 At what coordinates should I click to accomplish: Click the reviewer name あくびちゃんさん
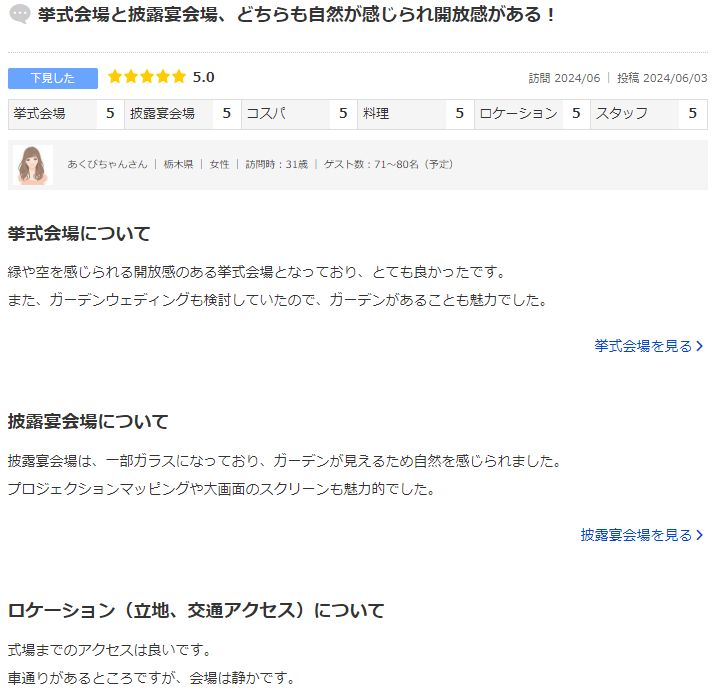coord(107,164)
